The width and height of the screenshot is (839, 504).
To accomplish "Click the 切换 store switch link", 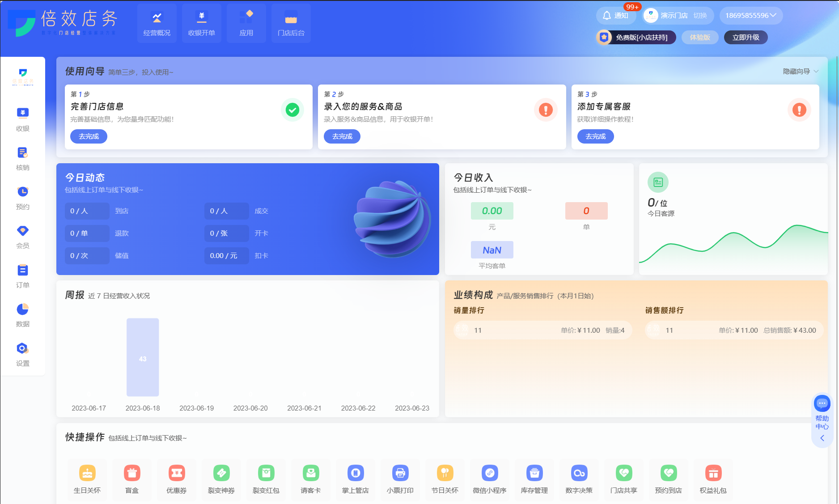I will [x=700, y=16].
